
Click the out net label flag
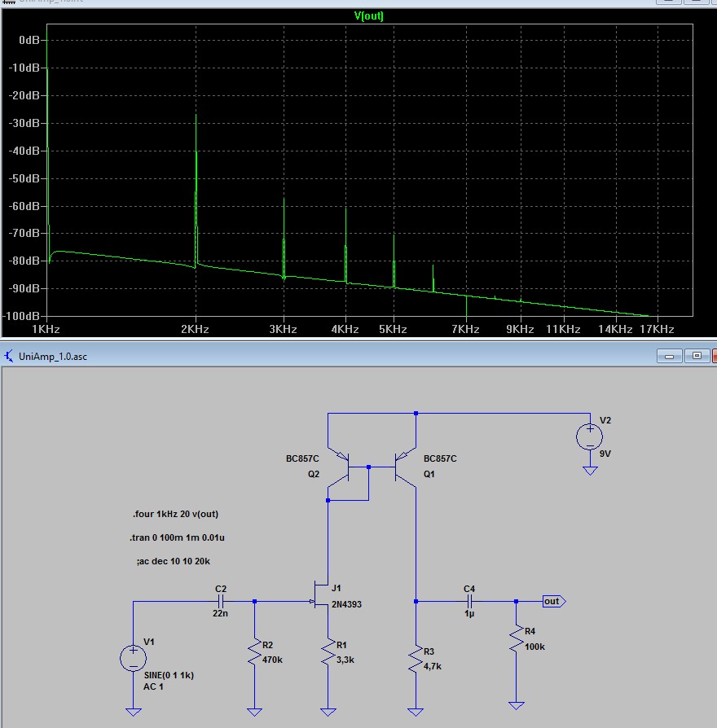point(552,602)
